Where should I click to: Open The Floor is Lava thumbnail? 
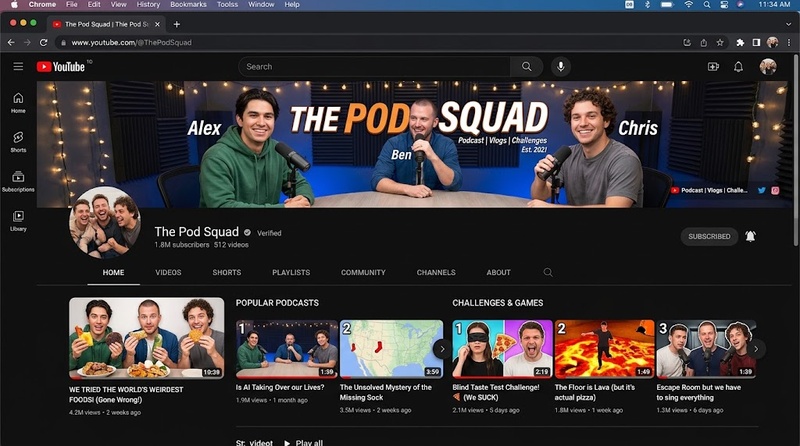(x=604, y=349)
